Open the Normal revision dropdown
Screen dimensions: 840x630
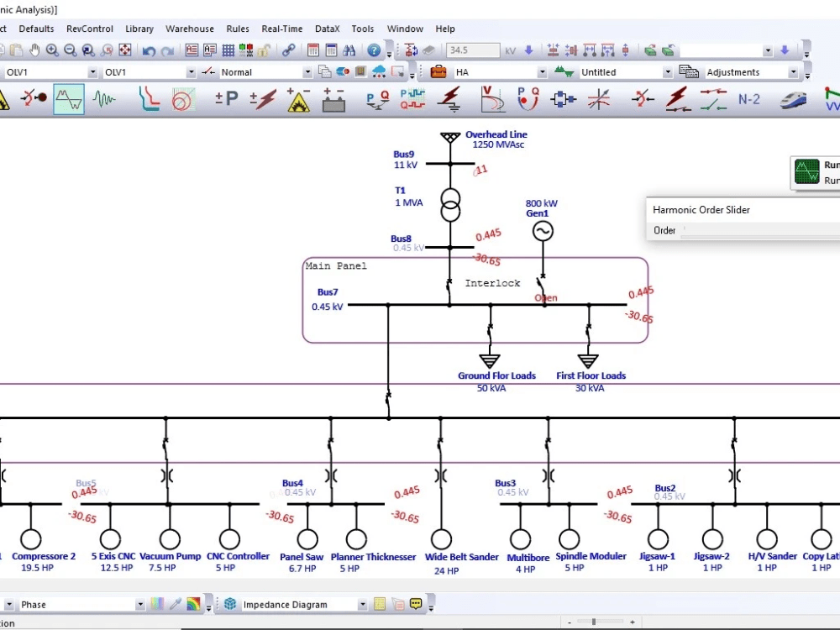(x=307, y=72)
